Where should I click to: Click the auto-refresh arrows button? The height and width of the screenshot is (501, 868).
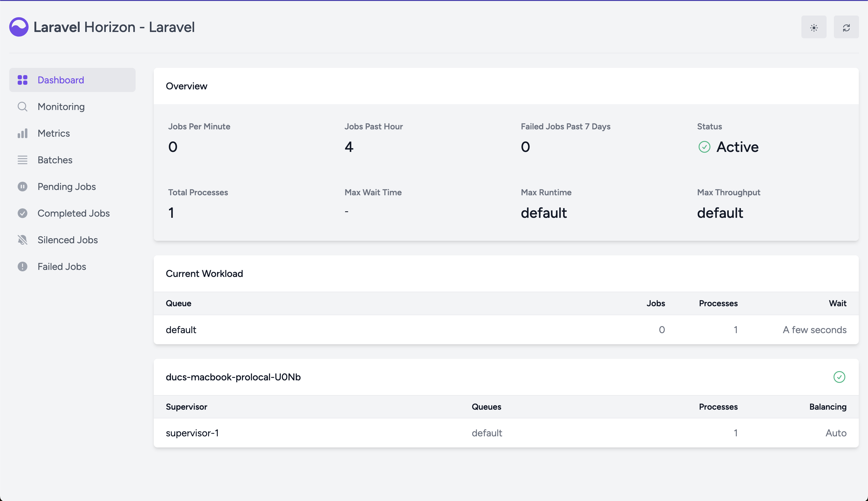click(x=846, y=27)
